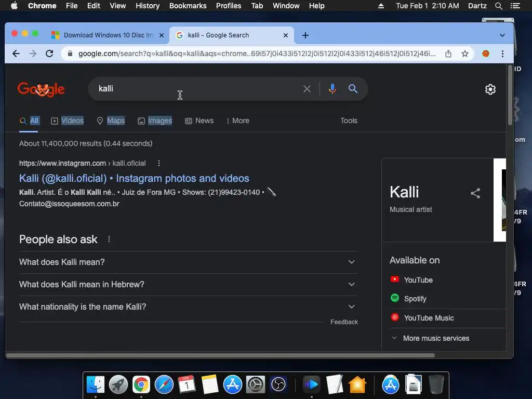Clear the search box with the X

click(x=307, y=89)
